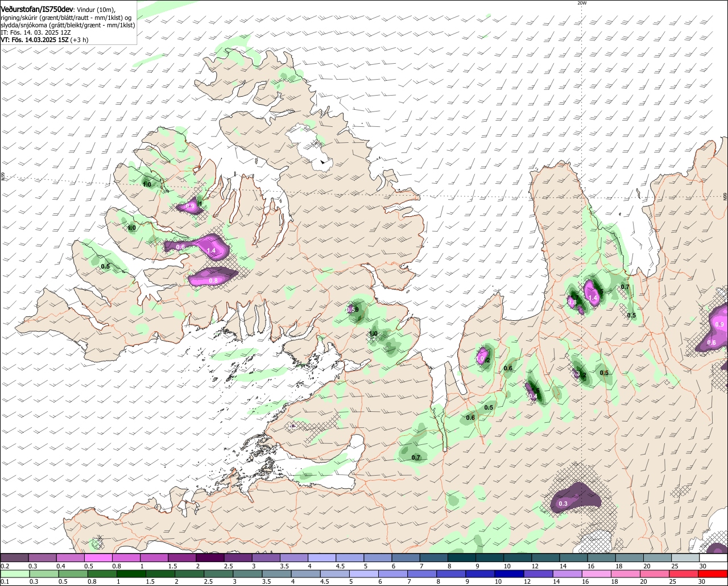Choose the darkest green 1 swatch in lower legend

pos(131,574)
